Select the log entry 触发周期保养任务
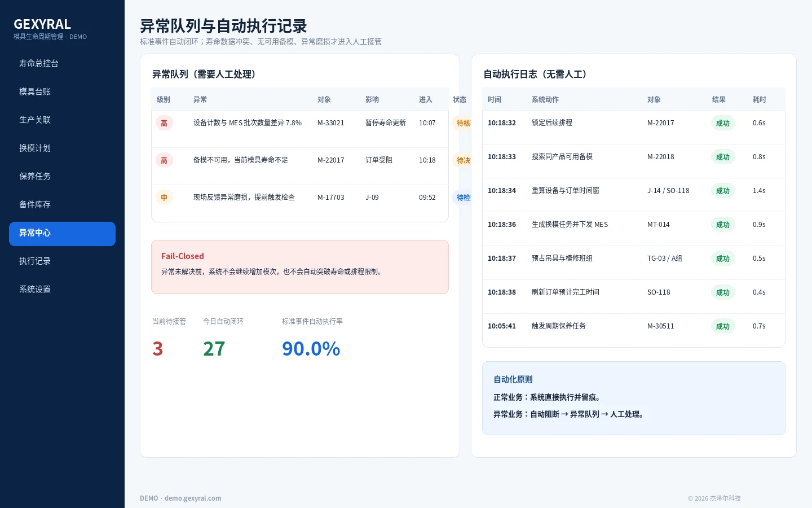 click(x=559, y=326)
